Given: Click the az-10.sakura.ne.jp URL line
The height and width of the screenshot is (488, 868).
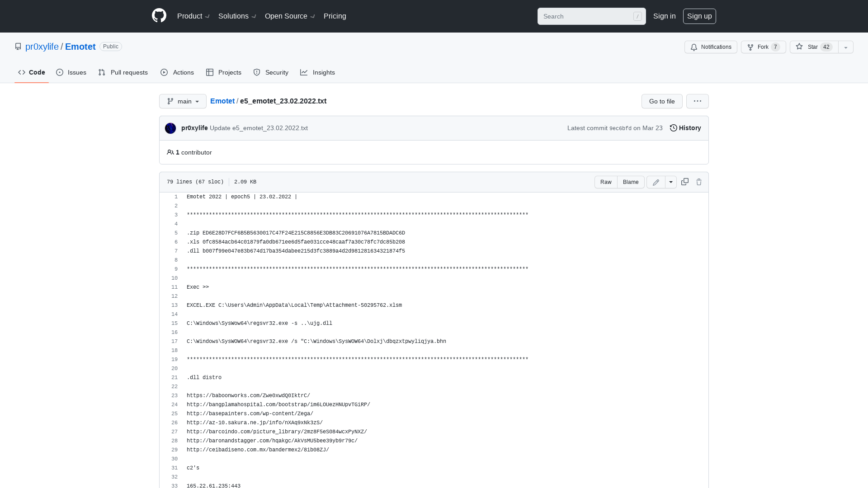Looking at the screenshot, I should [x=255, y=423].
